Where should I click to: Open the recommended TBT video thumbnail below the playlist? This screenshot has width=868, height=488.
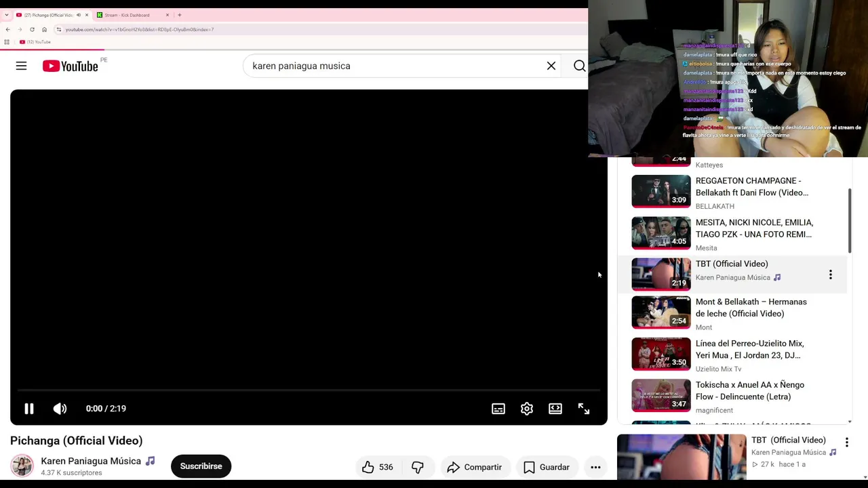(682, 457)
